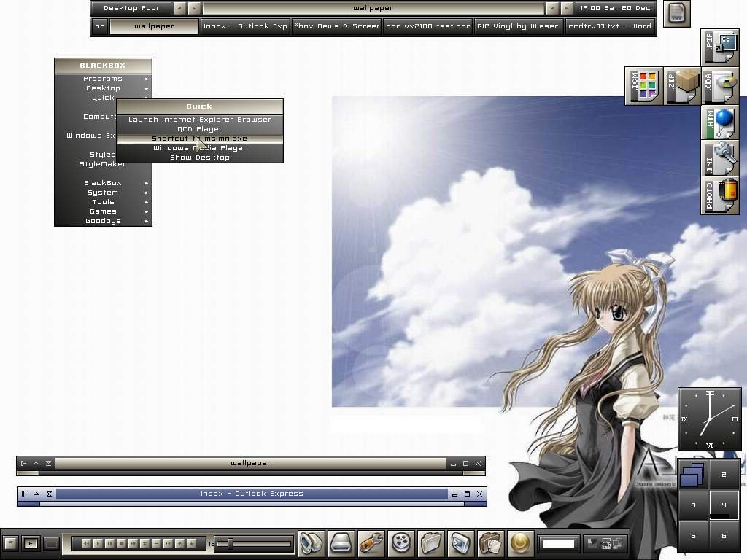Open the PHOTO film roll icon
747x560 pixels.
[720, 195]
